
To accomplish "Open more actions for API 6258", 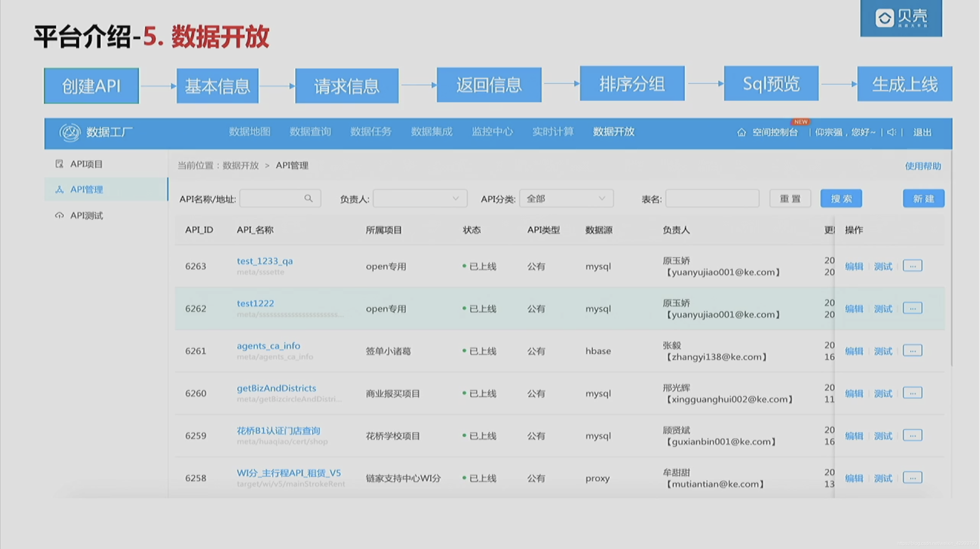I will 912,478.
